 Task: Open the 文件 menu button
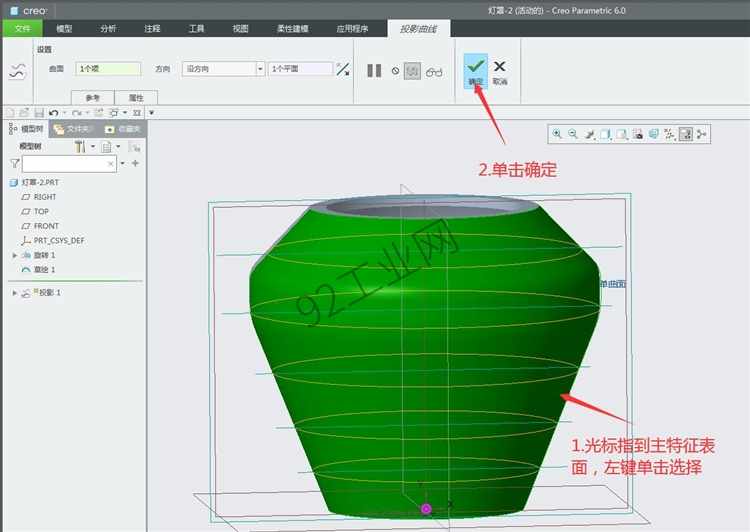tap(22, 29)
